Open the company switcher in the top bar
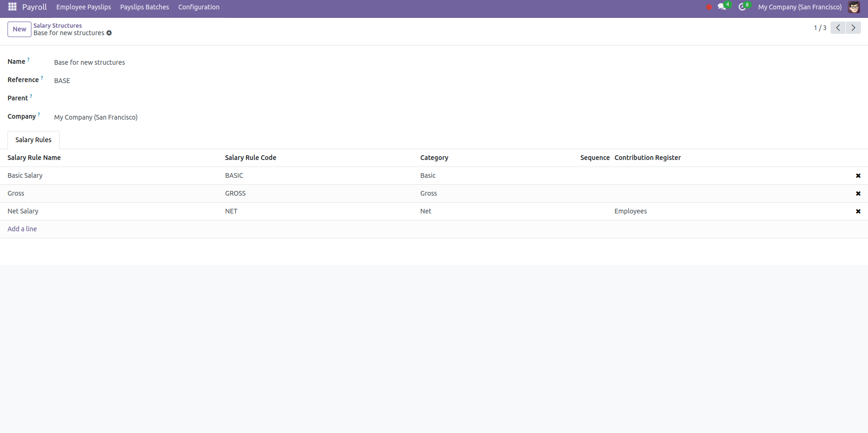Viewport: 868px width, 433px height. [799, 7]
